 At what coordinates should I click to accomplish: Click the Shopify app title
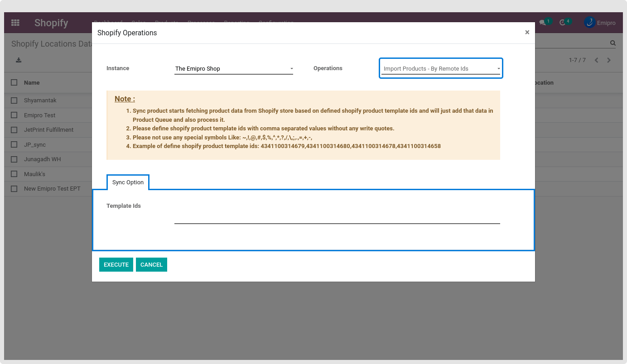coord(51,23)
